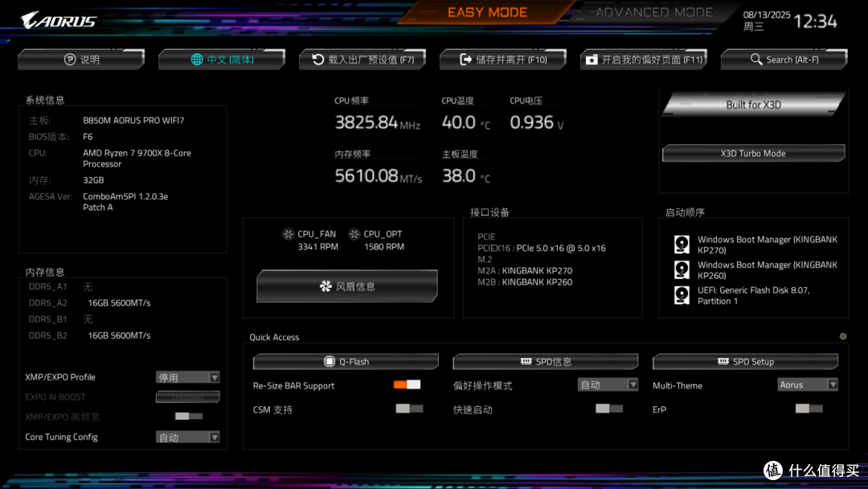Open Multi-Theme Aorus dropdown
Screen dimensions: 868x489
(808, 384)
